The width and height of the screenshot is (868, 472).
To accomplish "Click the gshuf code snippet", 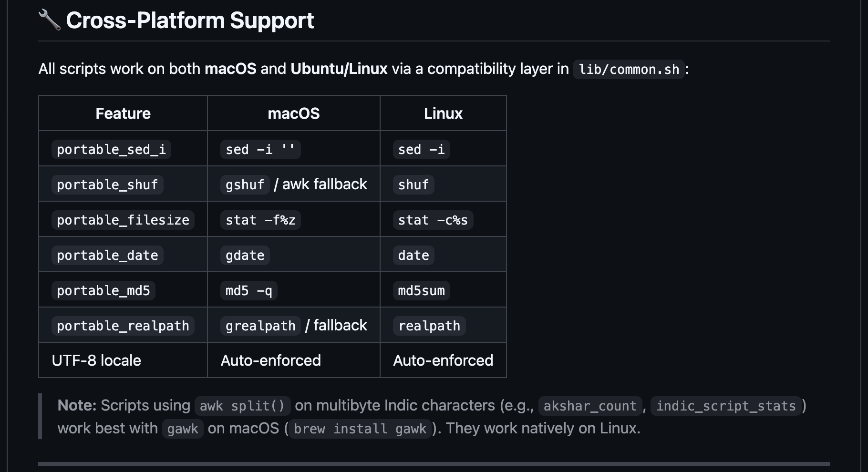I will (245, 185).
